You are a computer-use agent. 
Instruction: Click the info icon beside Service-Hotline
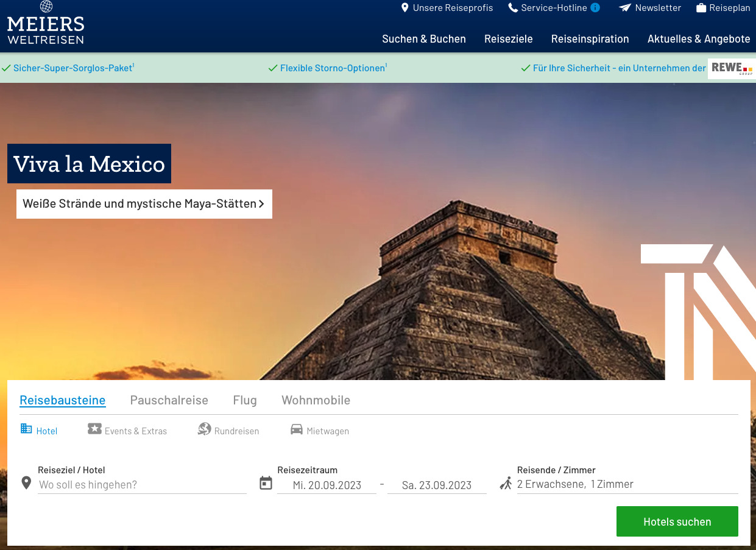595,8
